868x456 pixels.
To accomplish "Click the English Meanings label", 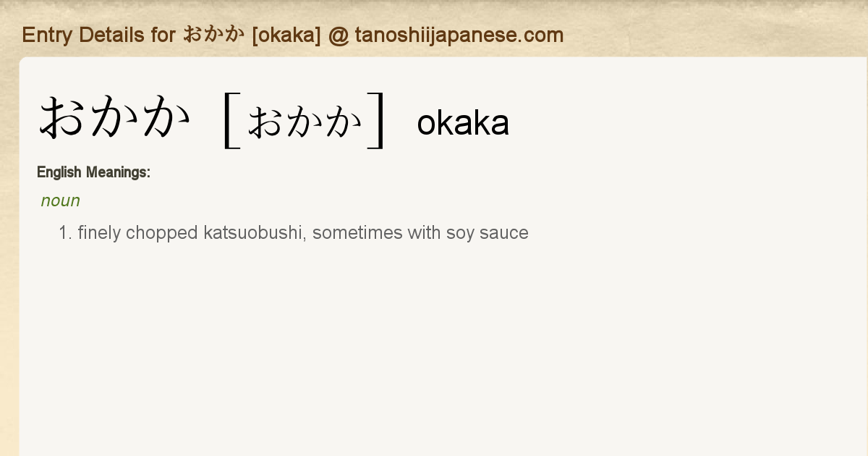I will (x=93, y=172).
